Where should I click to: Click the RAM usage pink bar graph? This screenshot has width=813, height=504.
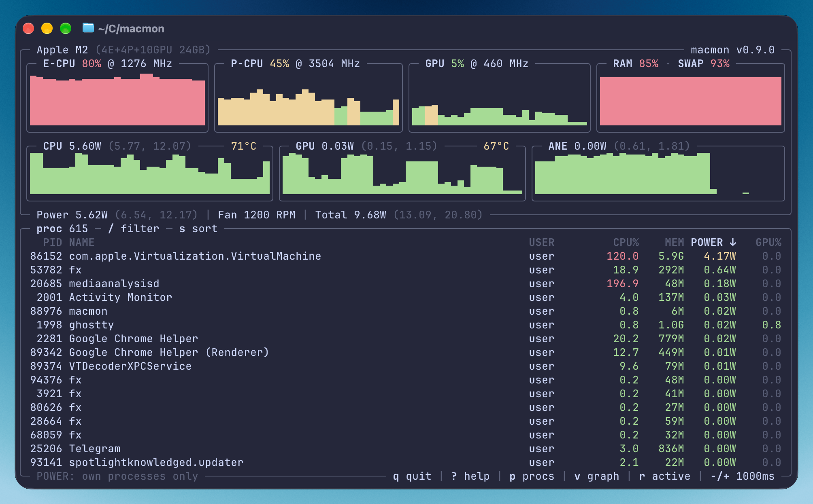coord(691,101)
